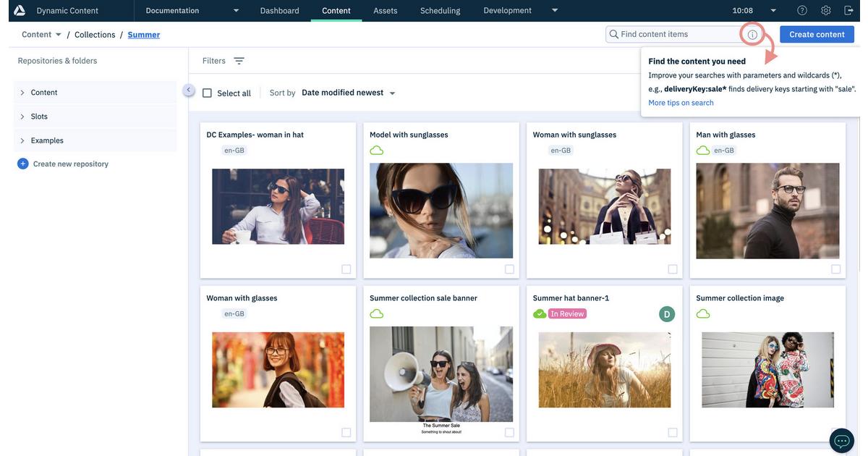Open the chat support bubble
868x456 pixels.
click(x=842, y=441)
